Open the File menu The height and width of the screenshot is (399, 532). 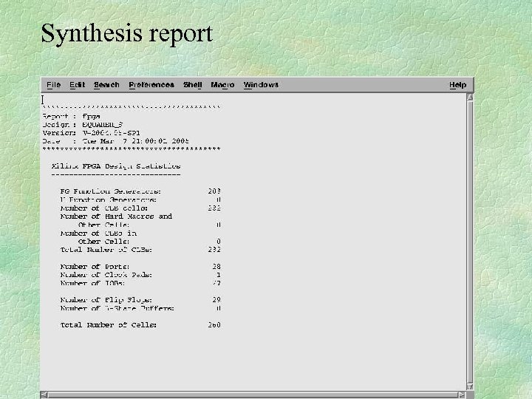(x=54, y=85)
